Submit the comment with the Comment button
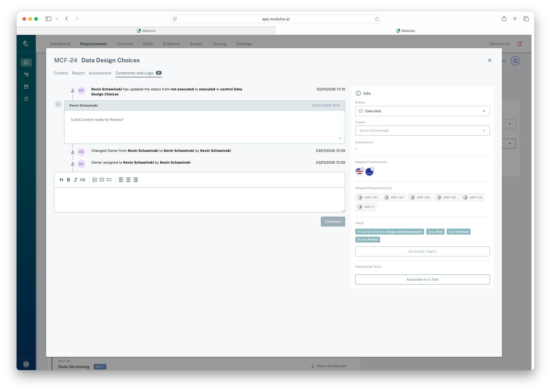Image resolution: width=551 pixels, height=392 pixels. [333, 221]
